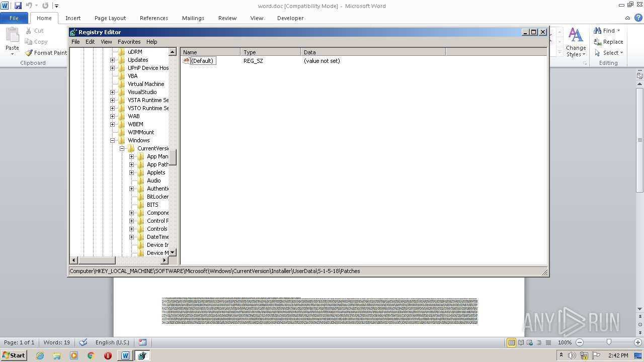Switch to the Insert ribbon tab
This screenshot has height=362, width=644.
73,18
